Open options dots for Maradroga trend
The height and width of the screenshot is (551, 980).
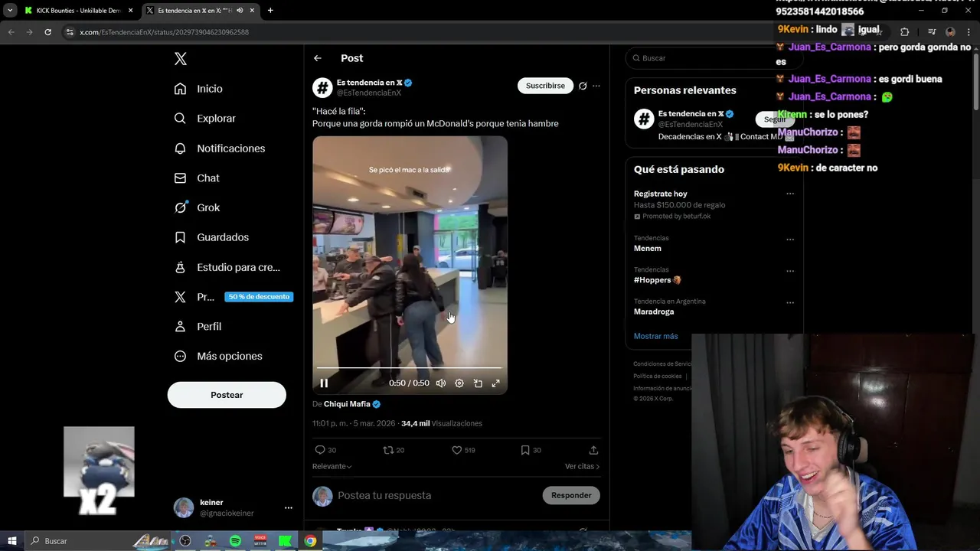pos(790,302)
